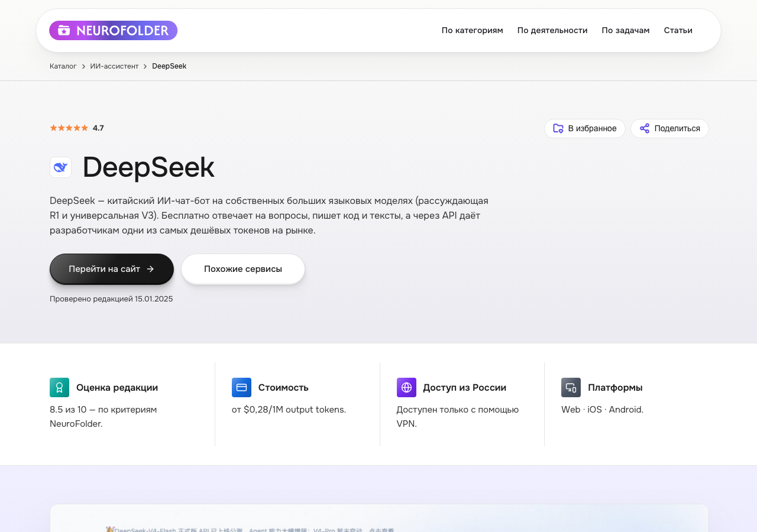Viewport: 757px width, 532px height.
Task: Click the five-star rating icons
Action: click(69, 128)
